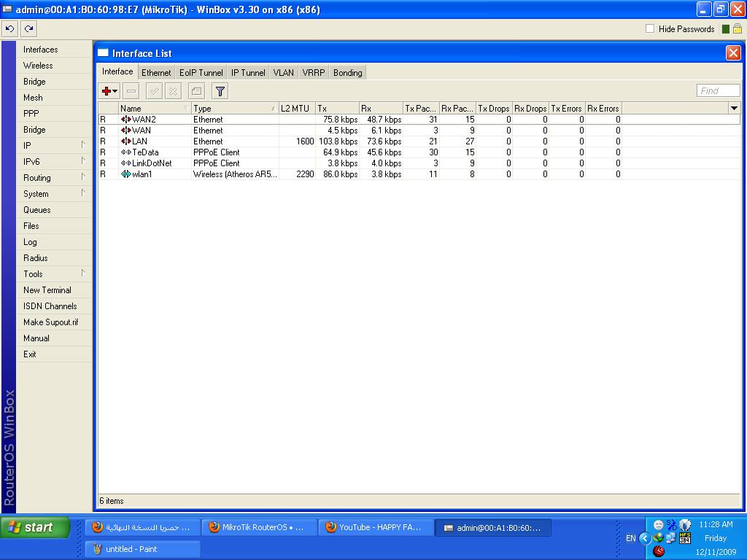This screenshot has height=560, width=747.
Task: Click the HFS tray icon
Action: click(684, 538)
